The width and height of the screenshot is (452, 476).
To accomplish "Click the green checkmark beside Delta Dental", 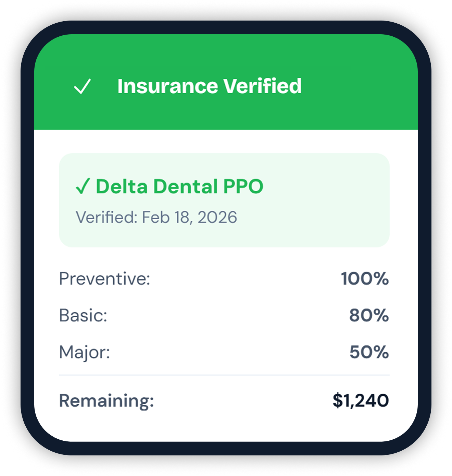I will click(83, 186).
